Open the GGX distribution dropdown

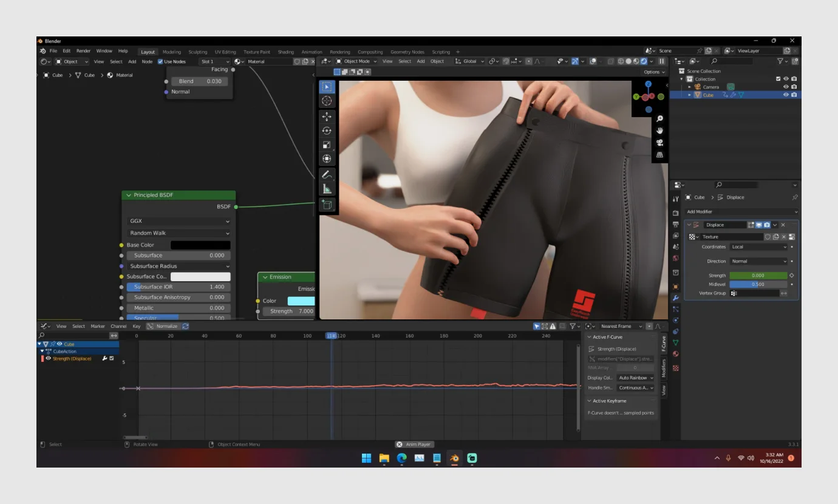coord(179,221)
